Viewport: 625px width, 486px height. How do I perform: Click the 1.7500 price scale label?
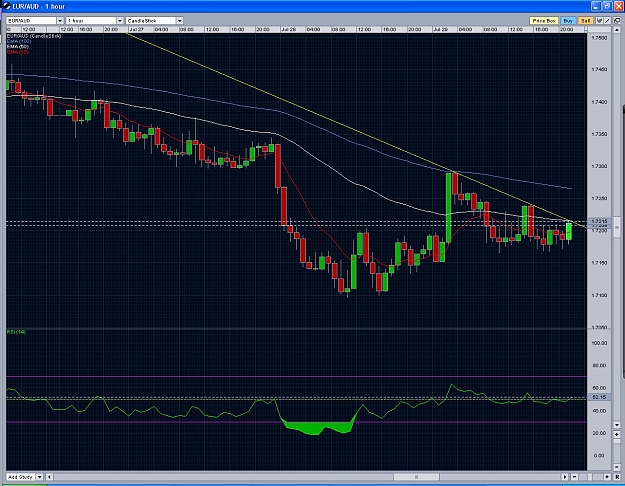point(599,38)
